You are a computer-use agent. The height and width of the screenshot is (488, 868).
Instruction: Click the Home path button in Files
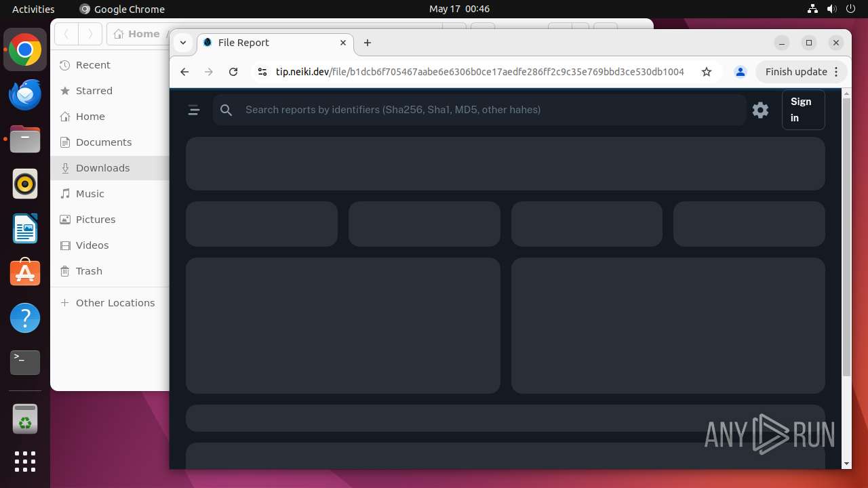(x=138, y=34)
